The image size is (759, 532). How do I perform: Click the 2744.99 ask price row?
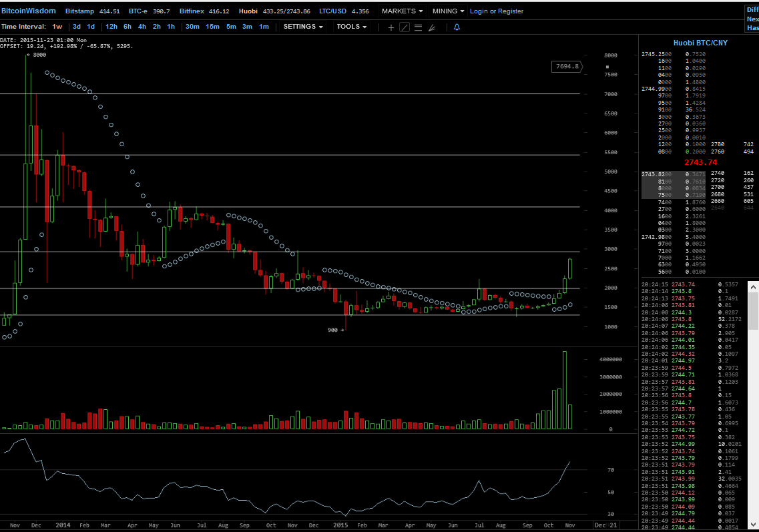pyautogui.click(x=674, y=89)
